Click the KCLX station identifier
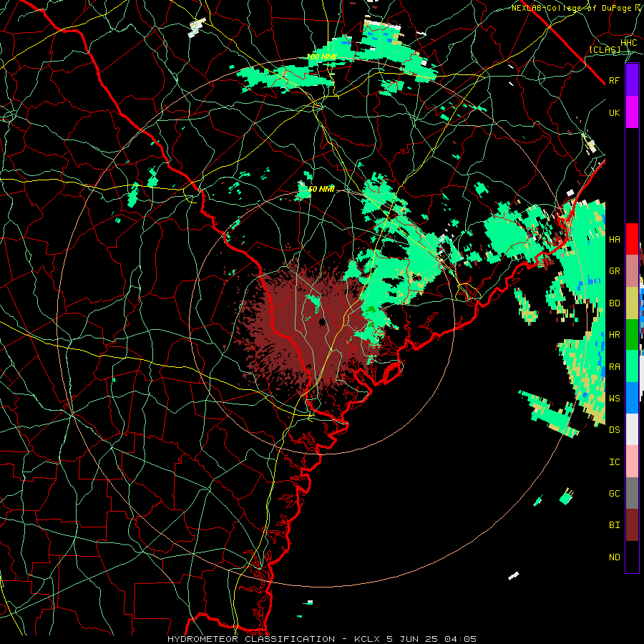 click(368, 639)
